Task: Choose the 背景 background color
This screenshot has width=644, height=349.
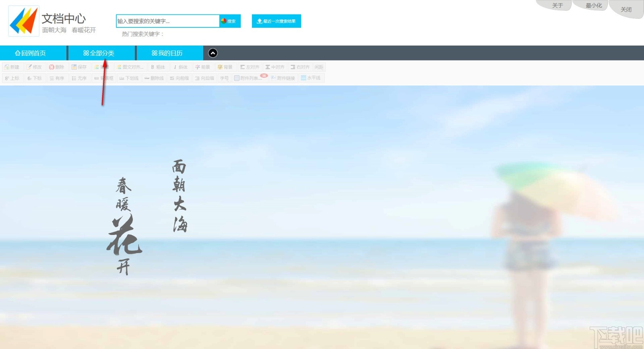Action: (x=225, y=67)
